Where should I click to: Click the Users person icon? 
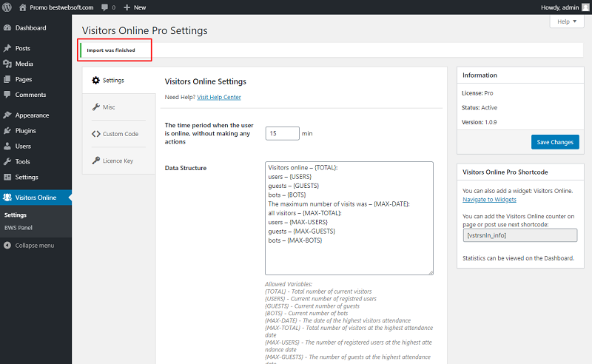tap(7, 146)
